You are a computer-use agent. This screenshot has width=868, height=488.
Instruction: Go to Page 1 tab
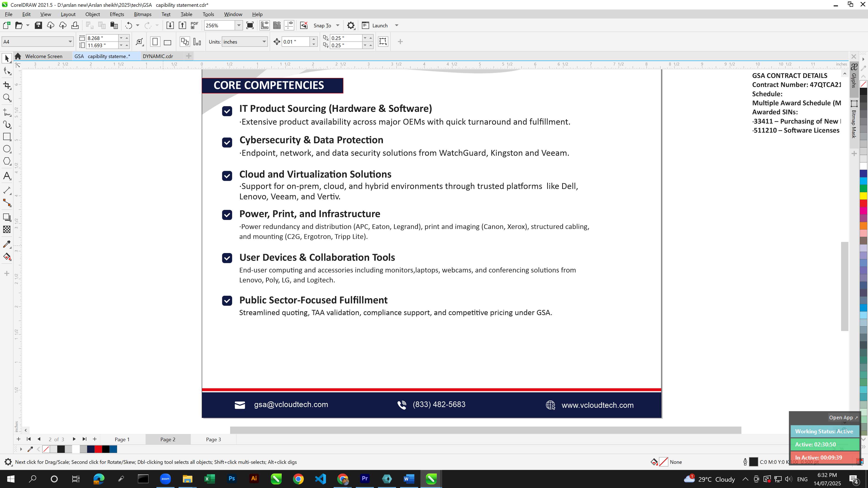tap(122, 439)
